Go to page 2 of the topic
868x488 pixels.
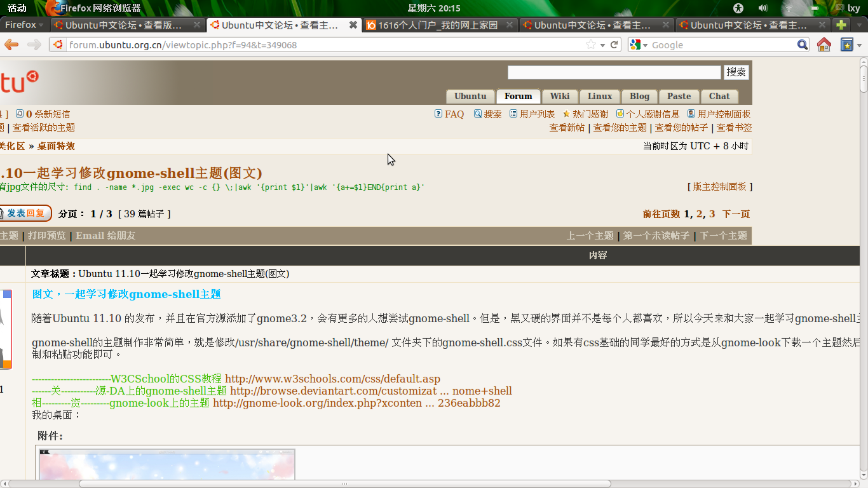pyautogui.click(x=700, y=214)
